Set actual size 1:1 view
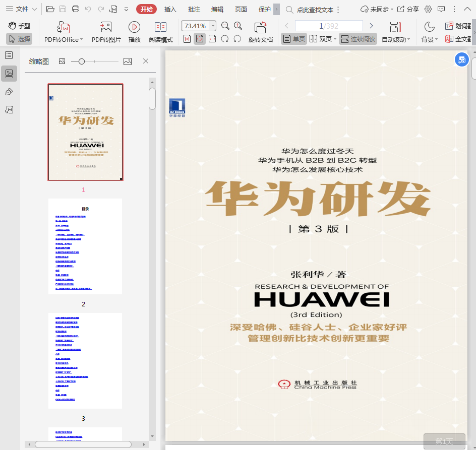The width and height of the screenshot is (476, 450). (187, 39)
